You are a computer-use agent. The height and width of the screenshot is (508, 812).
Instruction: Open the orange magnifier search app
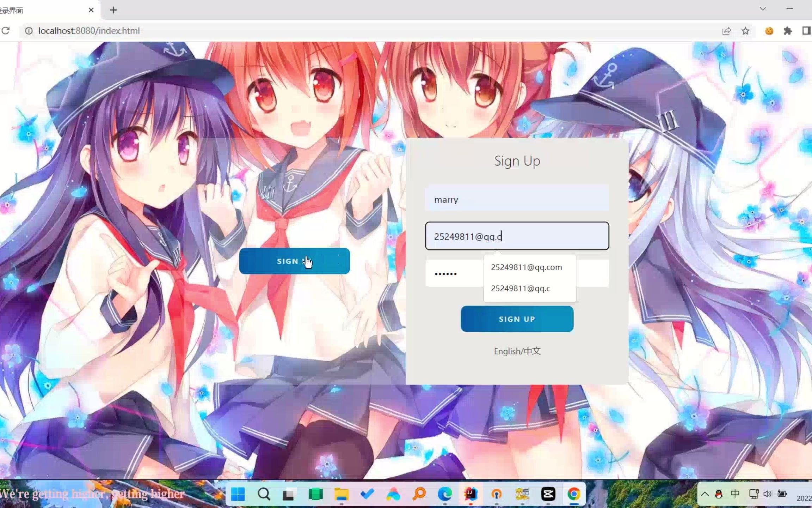click(x=419, y=494)
